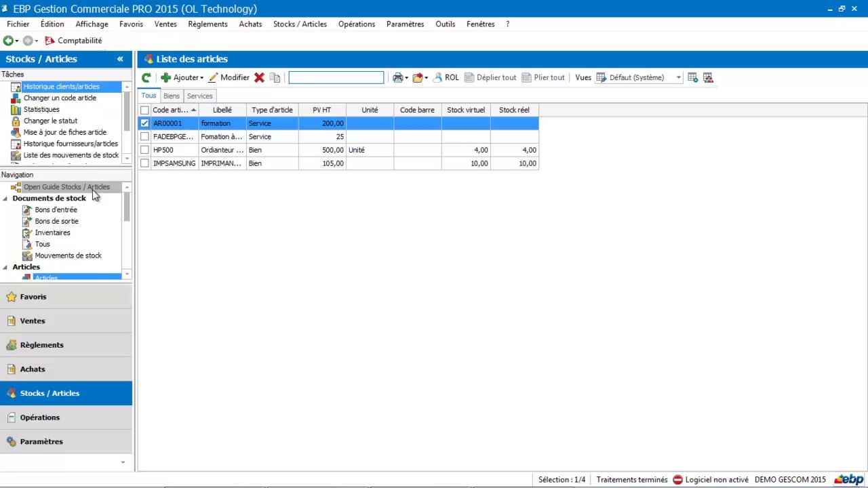Screen dimensions: 868x488
Task: Click the search field in the toolbar
Action: [336, 78]
